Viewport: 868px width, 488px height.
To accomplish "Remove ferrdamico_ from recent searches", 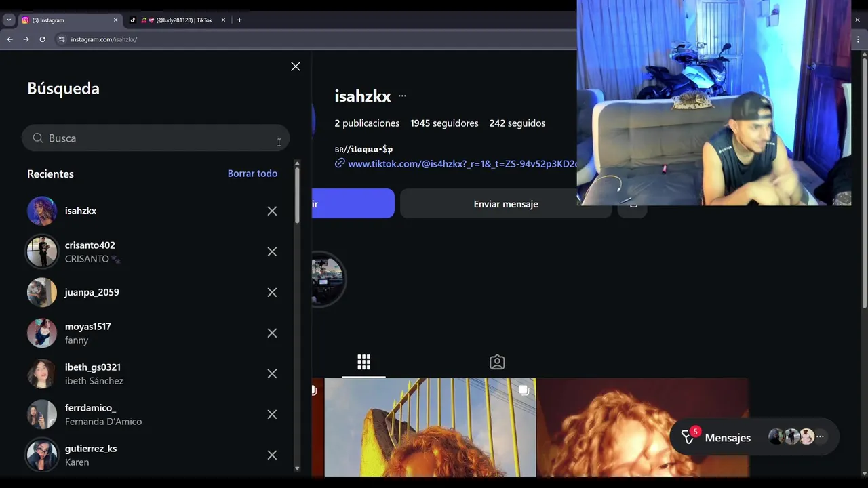I will [x=272, y=414].
